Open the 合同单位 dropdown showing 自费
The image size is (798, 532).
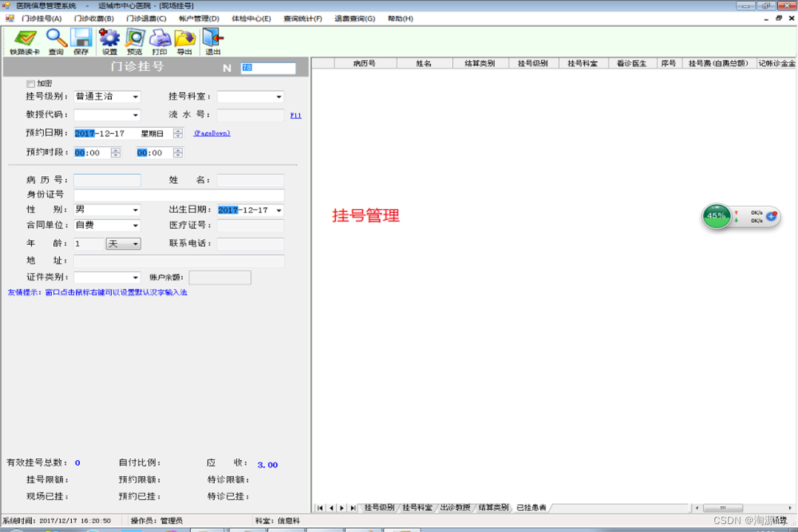click(136, 226)
